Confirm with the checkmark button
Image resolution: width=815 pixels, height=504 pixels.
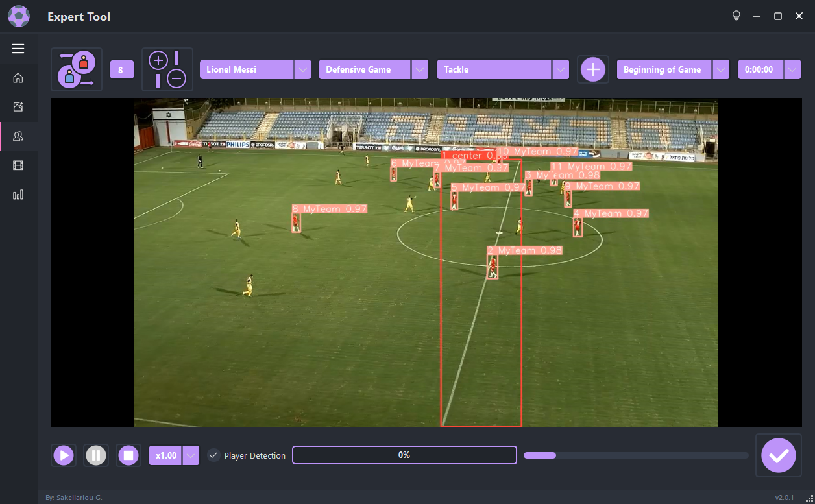coord(778,455)
